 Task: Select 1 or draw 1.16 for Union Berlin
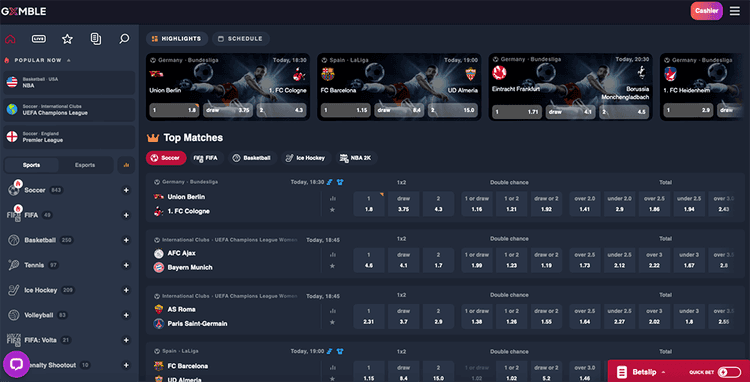pyautogui.click(x=476, y=204)
